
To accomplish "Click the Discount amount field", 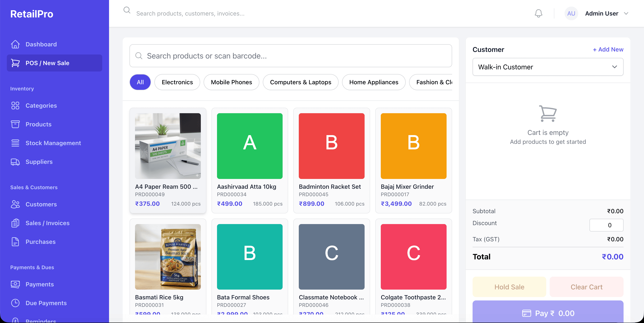I will [606, 225].
